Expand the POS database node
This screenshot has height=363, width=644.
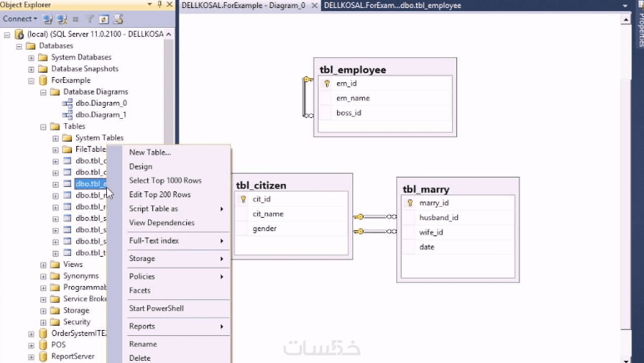pos(32,345)
